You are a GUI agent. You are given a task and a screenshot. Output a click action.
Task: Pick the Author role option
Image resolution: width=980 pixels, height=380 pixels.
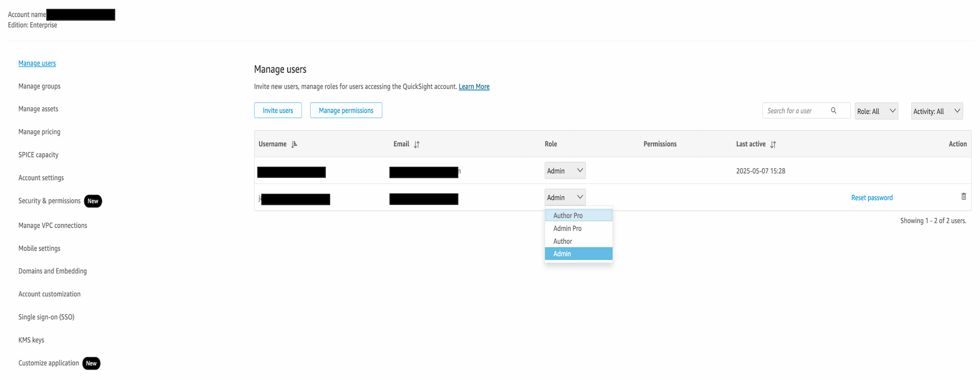coord(579,241)
